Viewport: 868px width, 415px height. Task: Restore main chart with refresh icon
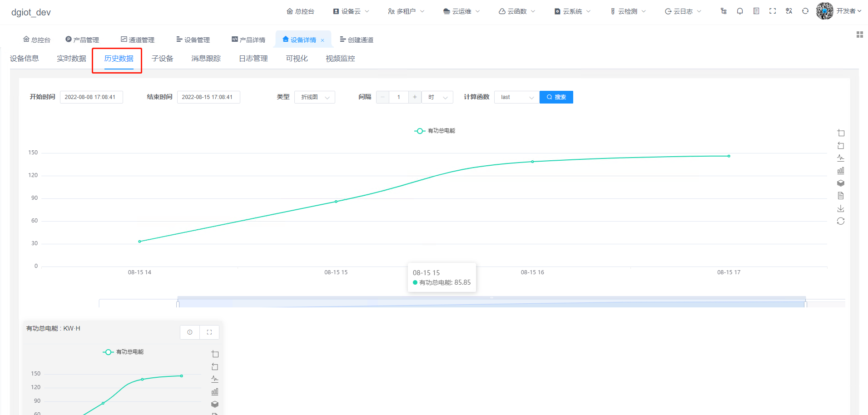tap(841, 221)
